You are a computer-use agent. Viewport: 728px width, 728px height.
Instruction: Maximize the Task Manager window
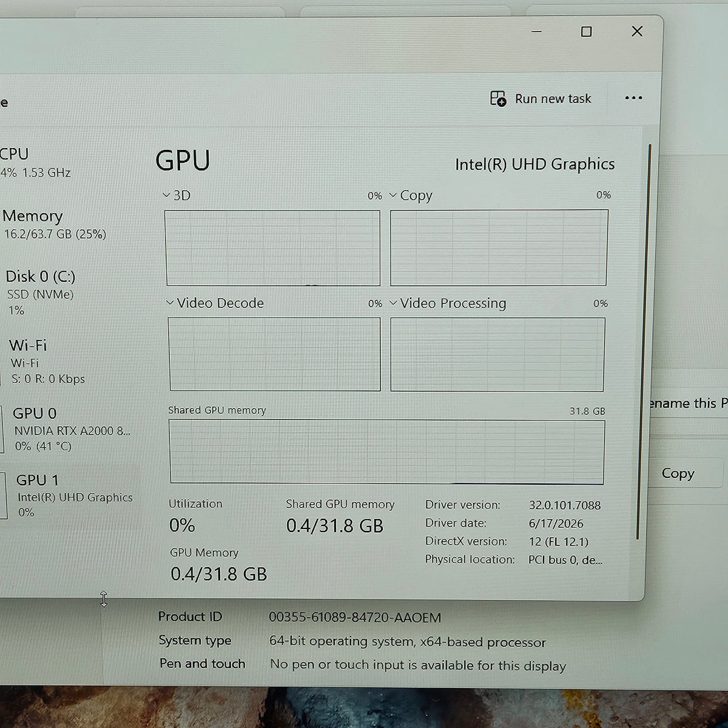tap(586, 32)
